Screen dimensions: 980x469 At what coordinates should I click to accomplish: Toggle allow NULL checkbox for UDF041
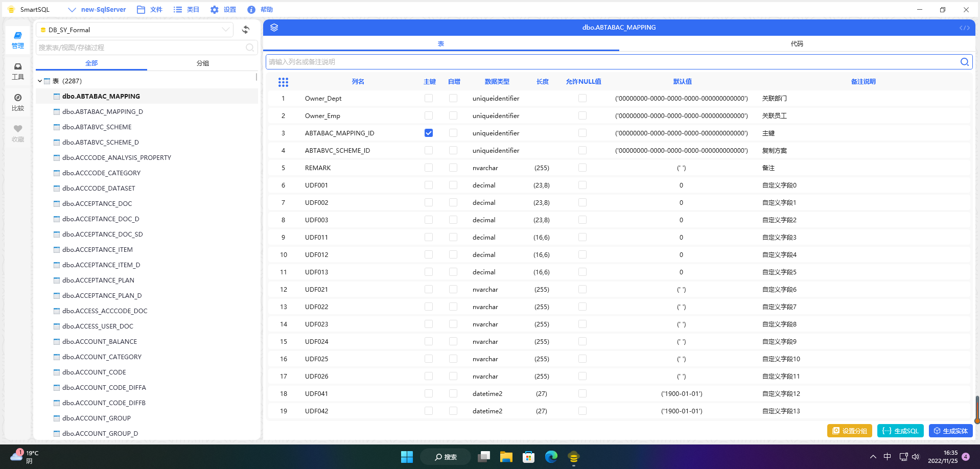tap(582, 393)
